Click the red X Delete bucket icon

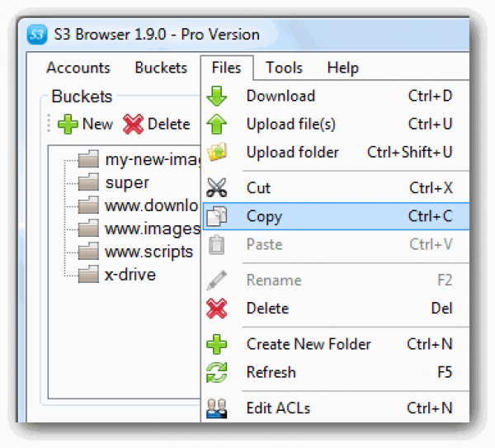[133, 124]
